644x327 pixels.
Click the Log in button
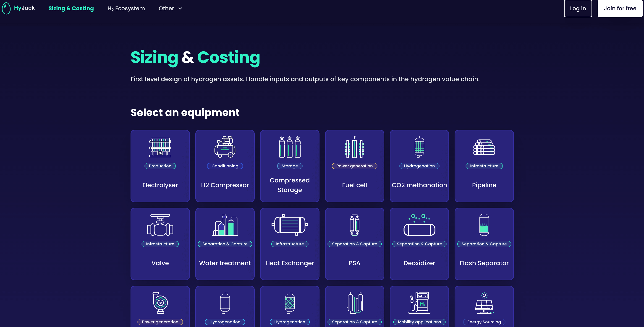[578, 8]
